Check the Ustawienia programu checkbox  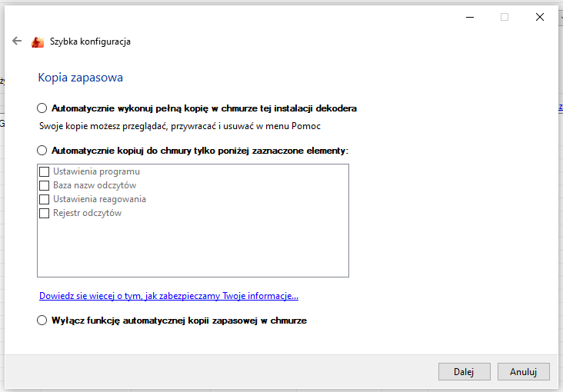(45, 171)
